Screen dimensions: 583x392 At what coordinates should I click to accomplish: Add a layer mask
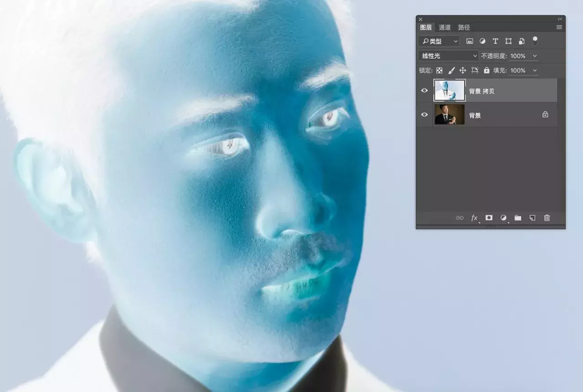pos(489,218)
